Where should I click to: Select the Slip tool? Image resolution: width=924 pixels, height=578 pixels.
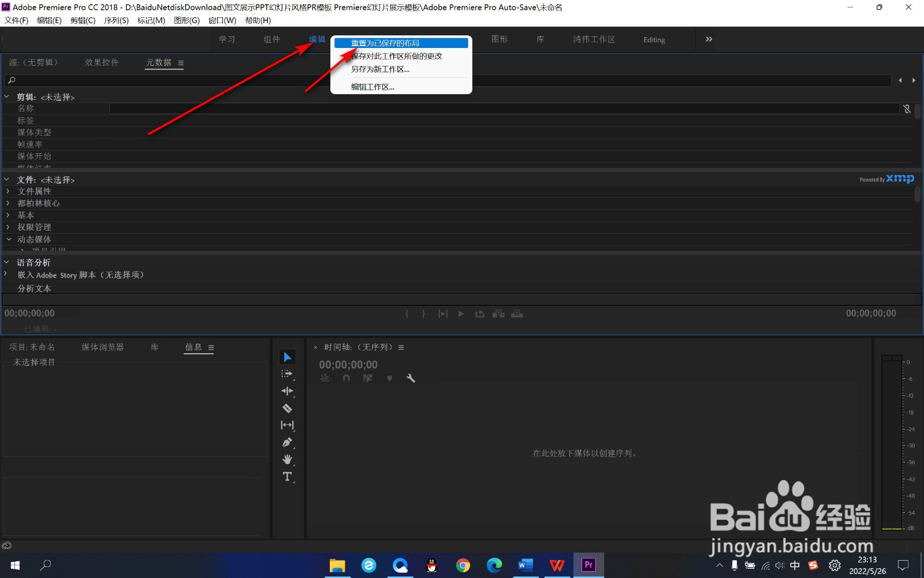click(287, 425)
